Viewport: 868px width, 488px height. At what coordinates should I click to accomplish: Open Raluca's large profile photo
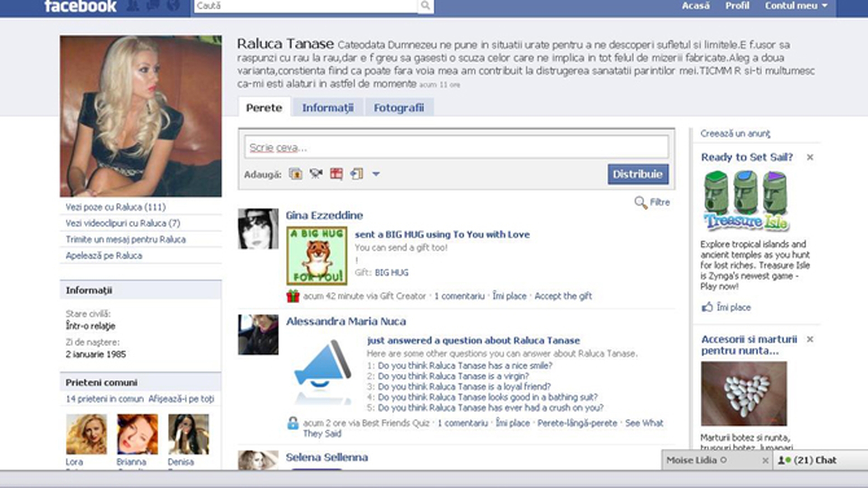[x=141, y=116]
